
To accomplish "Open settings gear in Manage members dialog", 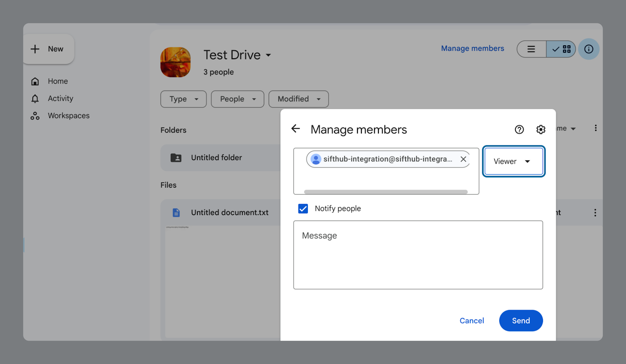I will click(541, 129).
